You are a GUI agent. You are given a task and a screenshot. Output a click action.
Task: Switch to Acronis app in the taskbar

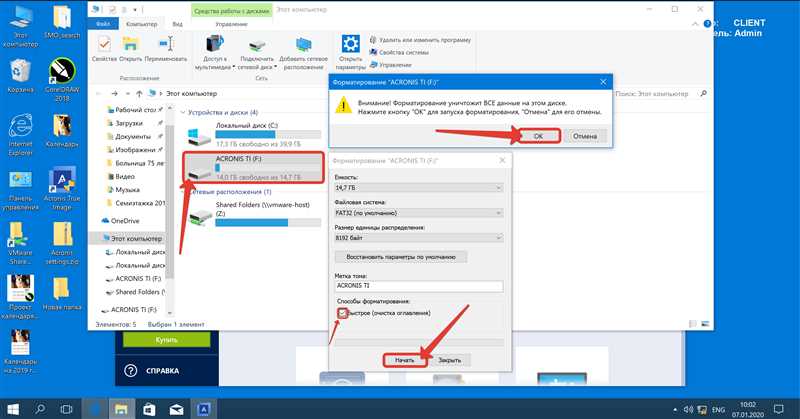(x=204, y=409)
